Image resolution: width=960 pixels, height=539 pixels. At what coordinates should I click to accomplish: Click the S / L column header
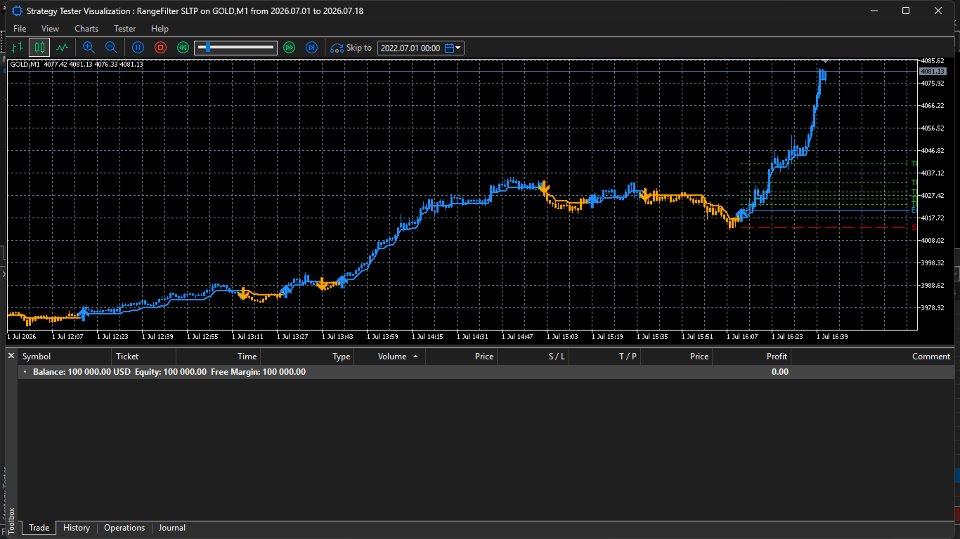533,356
